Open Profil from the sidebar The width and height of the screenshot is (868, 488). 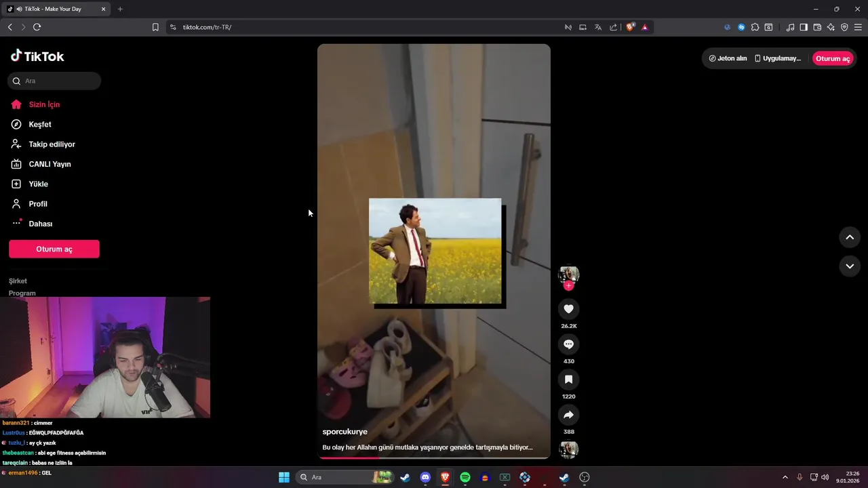coord(38,204)
